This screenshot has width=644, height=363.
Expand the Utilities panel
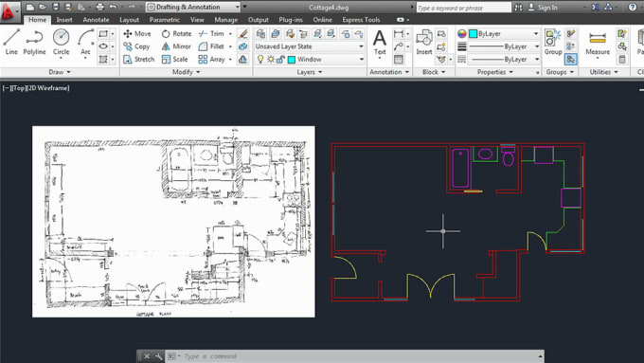pyautogui.click(x=604, y=72)
